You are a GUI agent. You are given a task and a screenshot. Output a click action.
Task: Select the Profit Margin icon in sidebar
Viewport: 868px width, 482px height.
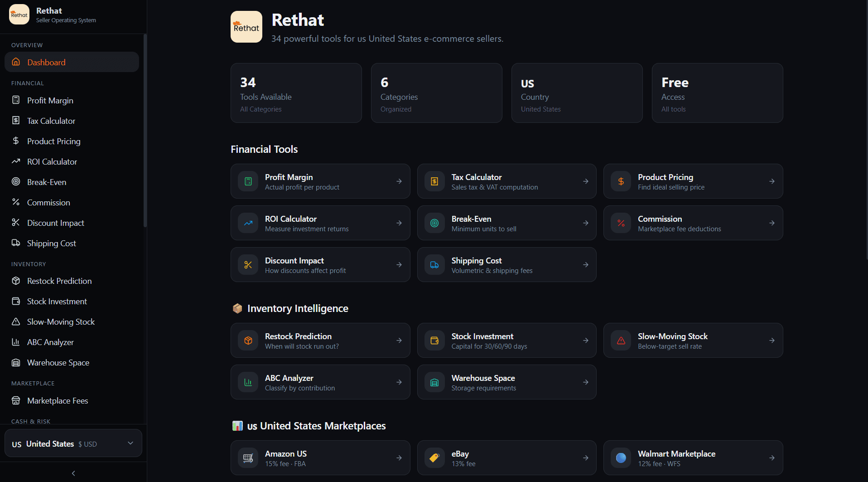pos(16,100)
